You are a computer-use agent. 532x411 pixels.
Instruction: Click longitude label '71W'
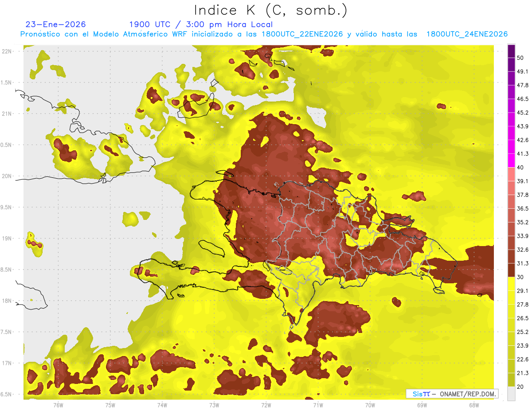tap(318, 405)
